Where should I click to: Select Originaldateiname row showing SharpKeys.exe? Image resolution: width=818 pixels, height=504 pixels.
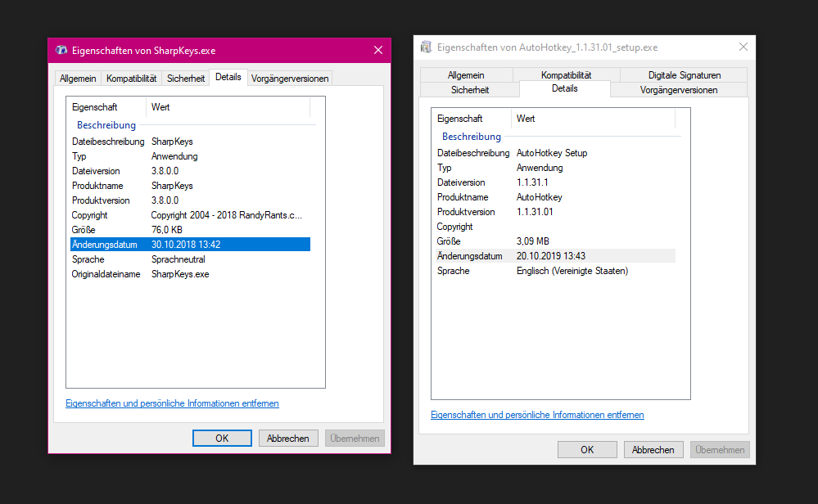(x=191, y=274)
